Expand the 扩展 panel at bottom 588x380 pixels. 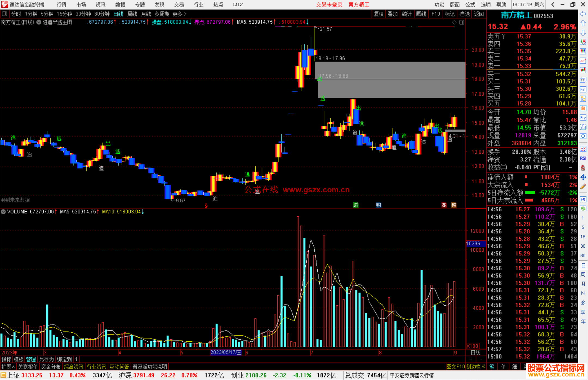8,367
